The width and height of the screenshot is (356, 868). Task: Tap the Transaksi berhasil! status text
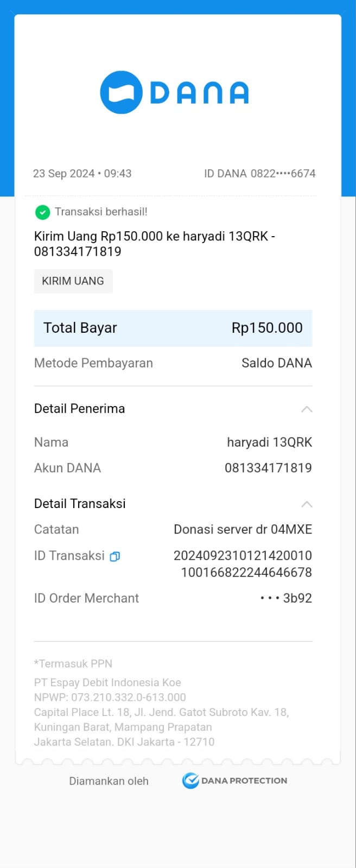pyautogui.click(x=101, y=212)
